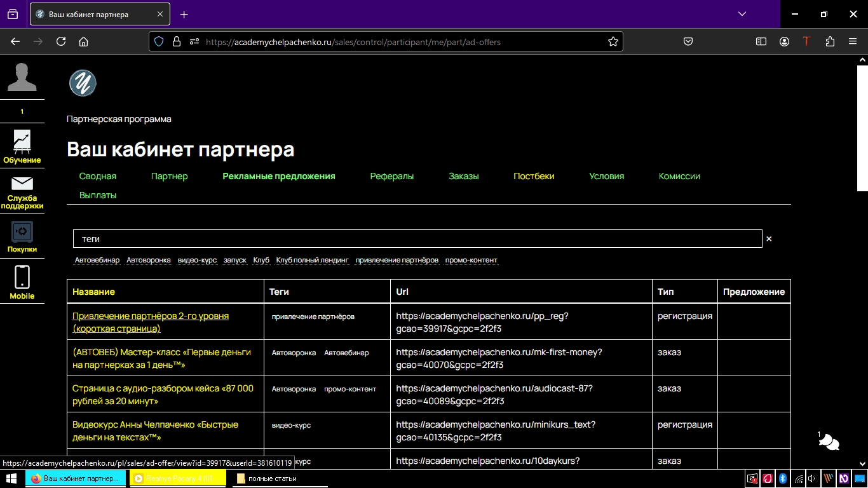
Task: Clear tag filter with the × icon
Action: [x=769, y=239]
